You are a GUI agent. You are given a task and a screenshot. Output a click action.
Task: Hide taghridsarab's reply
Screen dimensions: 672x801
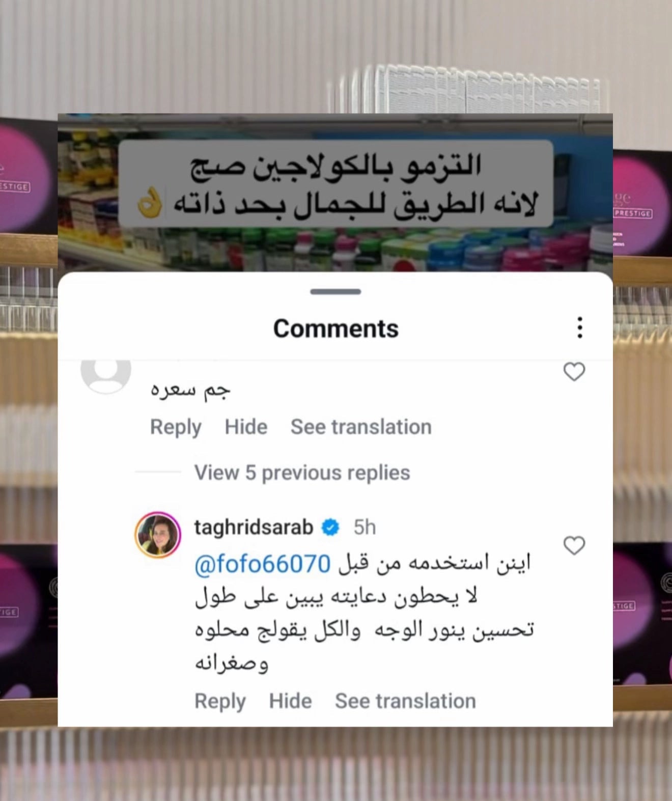[290, 701]
